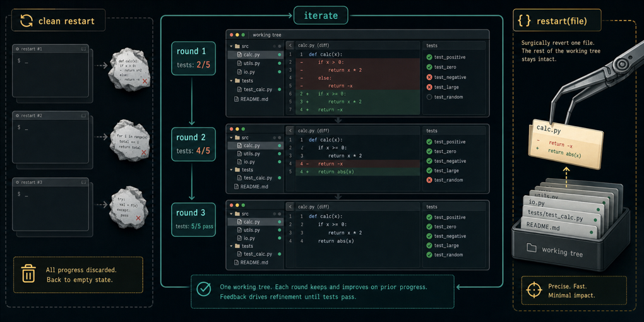This screenshot has width=644, height=322.
Task: Click the window icon at right of restart #2 title
Action: (83, 116)
